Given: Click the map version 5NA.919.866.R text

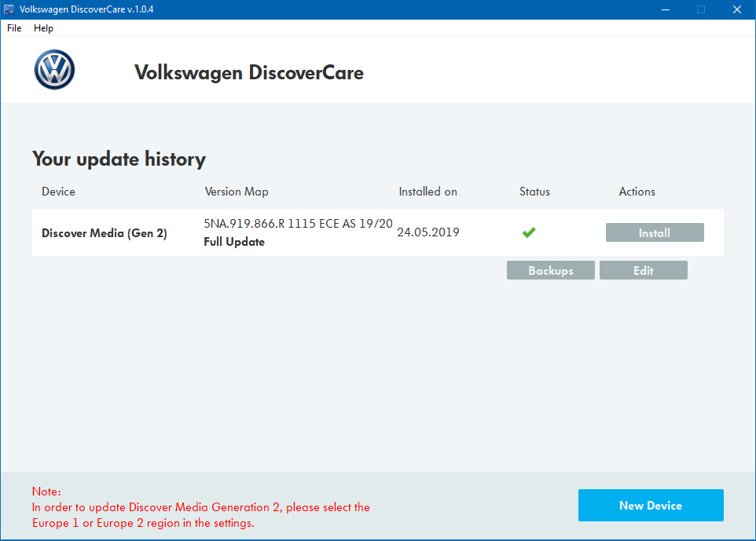Looking at the screenshot, I should [x=298, y=224].
